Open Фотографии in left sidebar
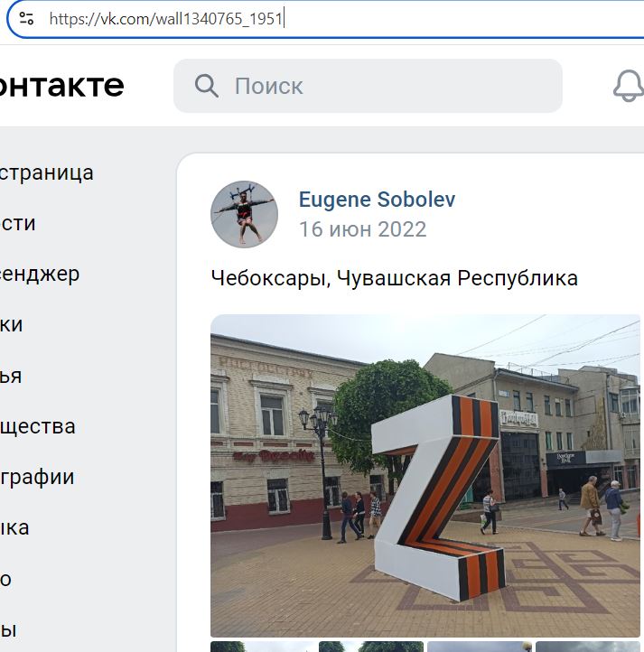The image size is (644, 652). 37,477
